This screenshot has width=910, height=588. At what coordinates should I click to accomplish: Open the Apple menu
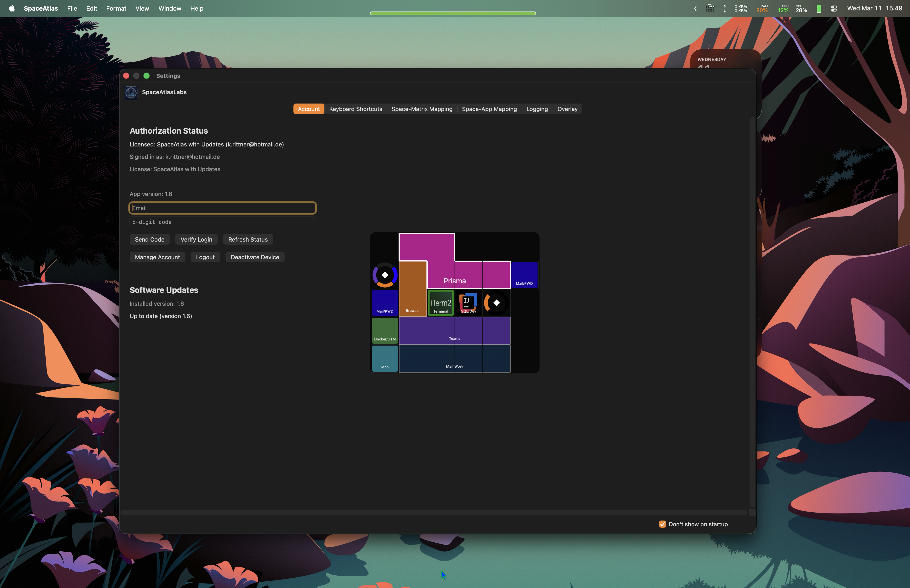tap(12, 8)
